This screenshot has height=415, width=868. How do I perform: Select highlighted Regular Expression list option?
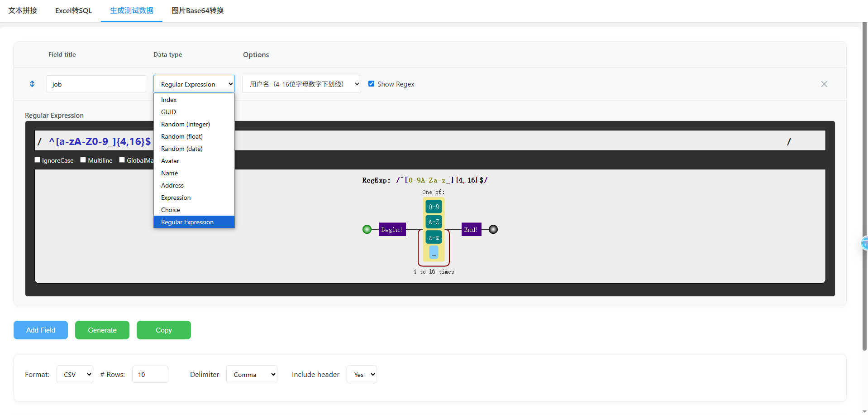pos(194,222)
